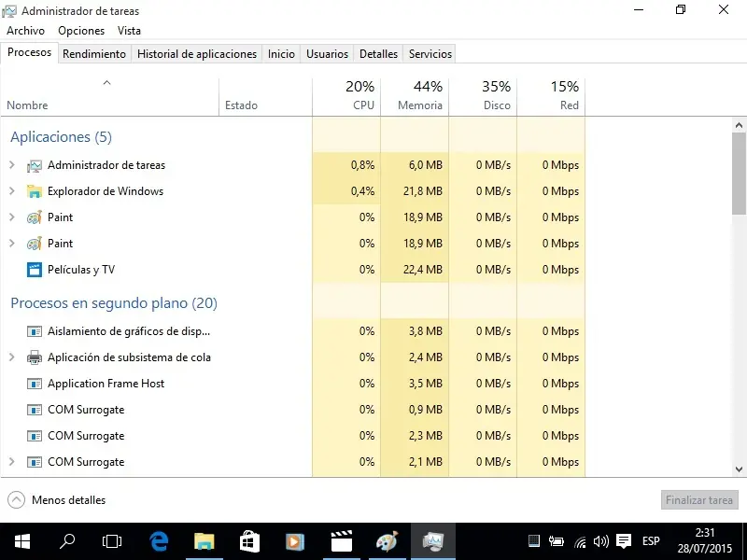Select the Procesos tab
The width and height of the screenshot is (747, 560).
[30, 52]
